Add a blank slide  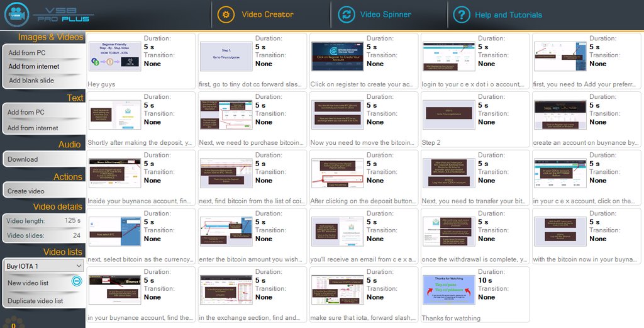pyautogui.click(x=31, y=80)
